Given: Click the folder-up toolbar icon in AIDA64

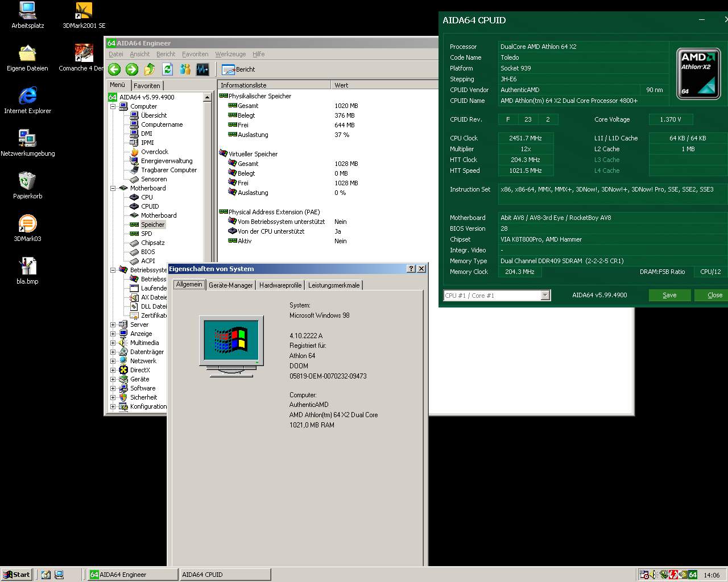Looking at the screenshot, I should [150, 69].
